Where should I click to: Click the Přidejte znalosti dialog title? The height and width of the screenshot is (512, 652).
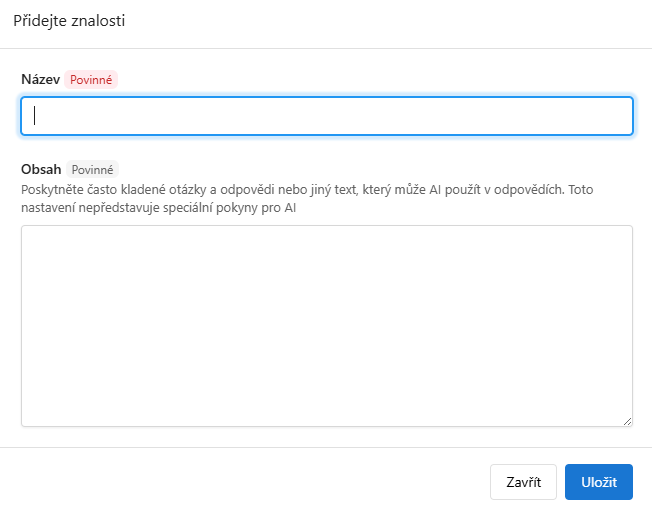[x=69, y=20]
